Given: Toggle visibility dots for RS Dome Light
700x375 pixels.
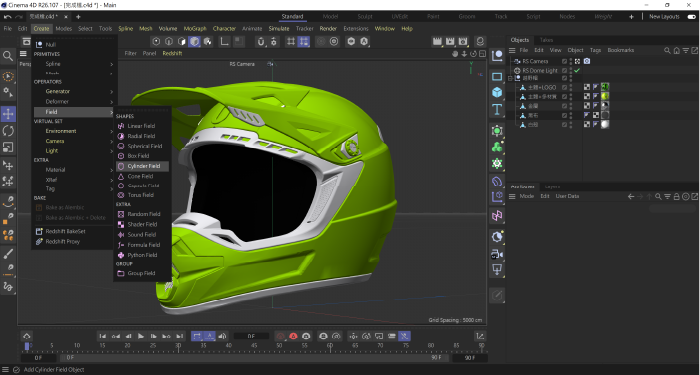Looking at the screenshot, I should point(571,71).
